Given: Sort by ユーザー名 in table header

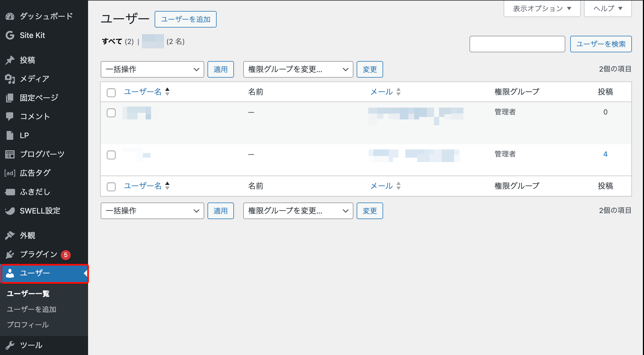Looking at the screenshot, I should tap(143, 92).
